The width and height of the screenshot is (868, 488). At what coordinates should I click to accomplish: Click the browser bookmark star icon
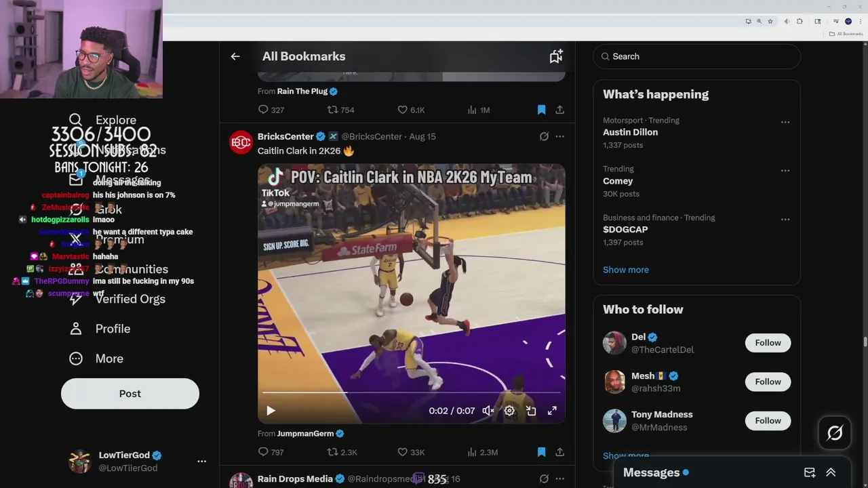770,21
